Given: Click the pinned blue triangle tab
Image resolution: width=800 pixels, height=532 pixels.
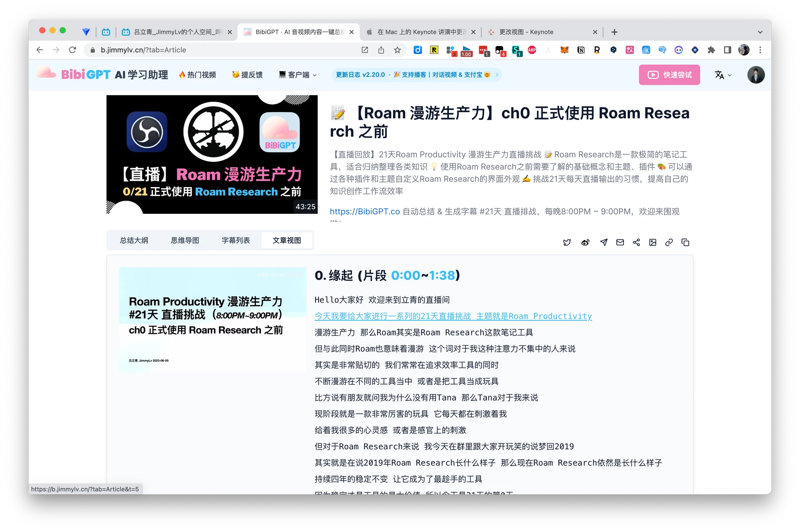Looking at the screenshot, I should (x=86, y=32).
